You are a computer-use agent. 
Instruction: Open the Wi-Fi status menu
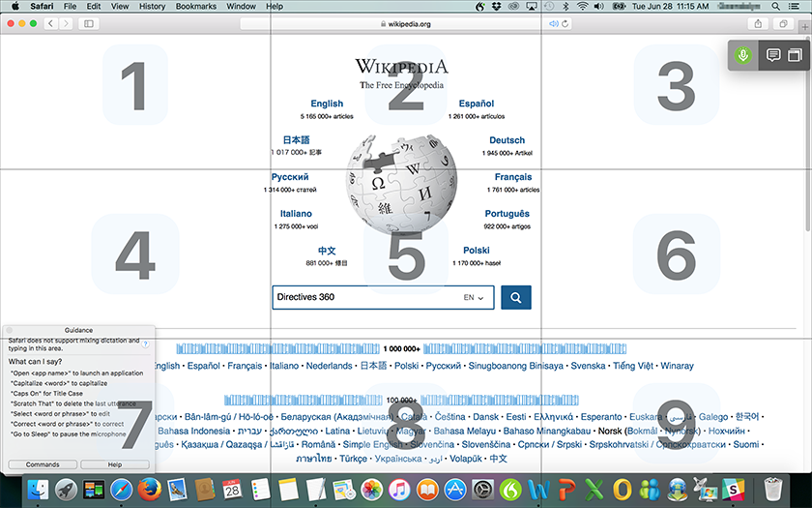coord(583,6)
